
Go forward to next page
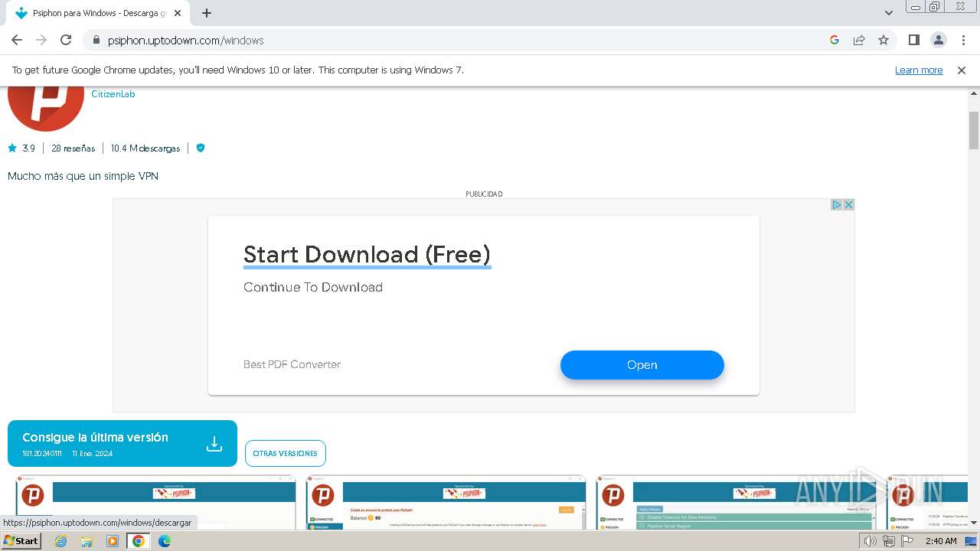click(41, 40)
